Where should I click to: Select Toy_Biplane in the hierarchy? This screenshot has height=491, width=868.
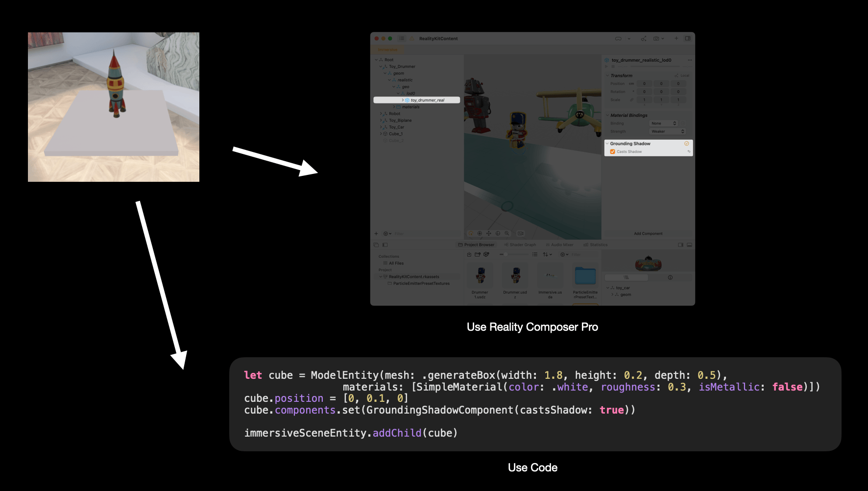click(x=400, y=121)
